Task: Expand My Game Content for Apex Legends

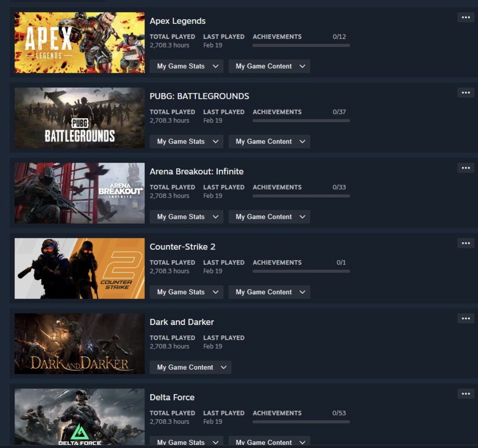Action: pos(269,66)
